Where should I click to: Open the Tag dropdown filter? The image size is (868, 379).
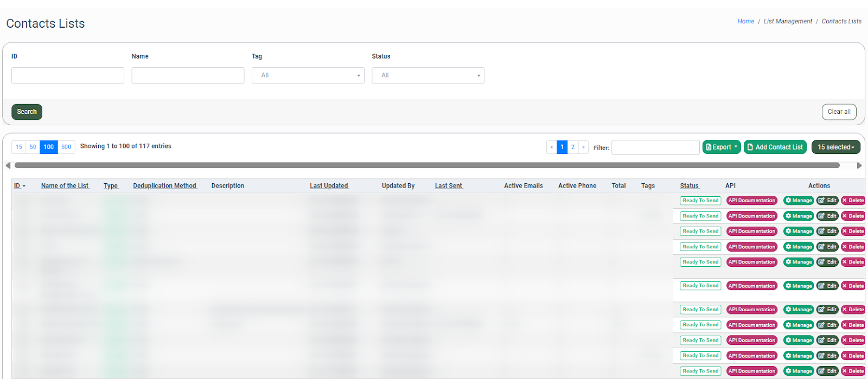coord(308,75)
